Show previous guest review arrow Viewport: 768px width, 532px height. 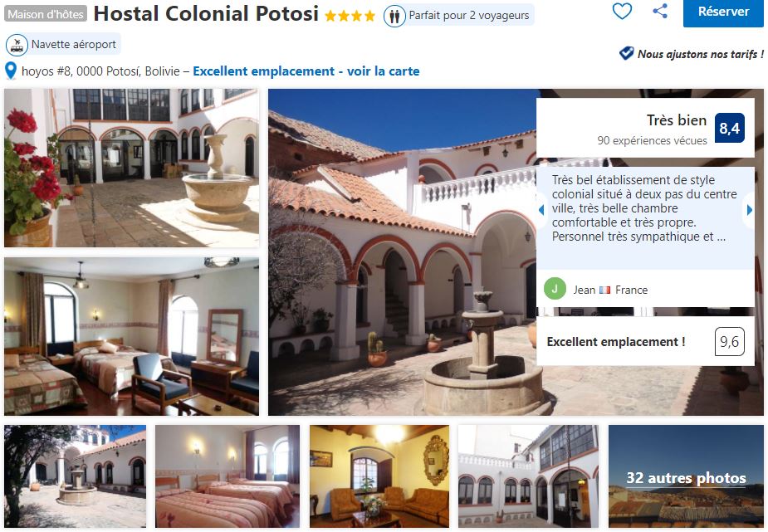pos(541,210)
